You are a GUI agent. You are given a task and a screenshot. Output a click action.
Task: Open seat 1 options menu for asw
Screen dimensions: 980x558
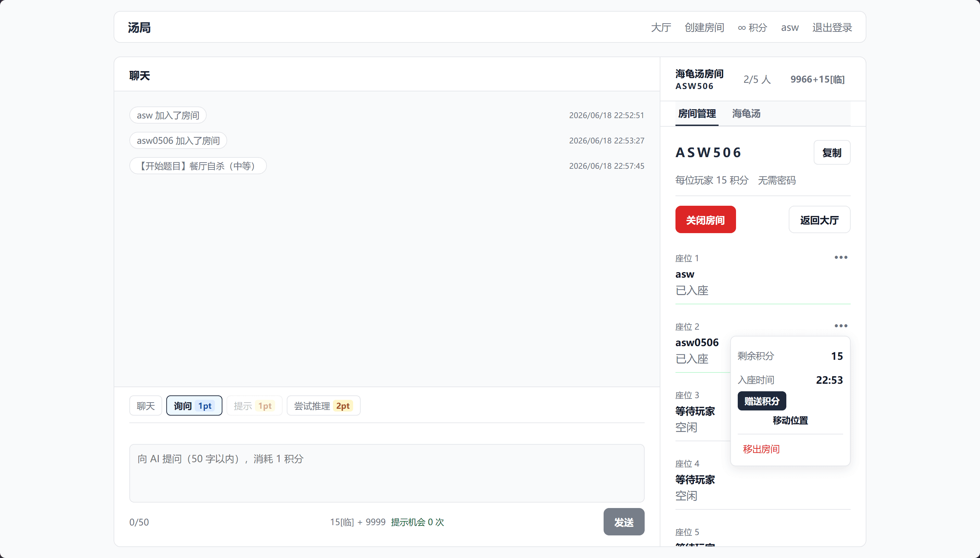(x=841, y=257)
